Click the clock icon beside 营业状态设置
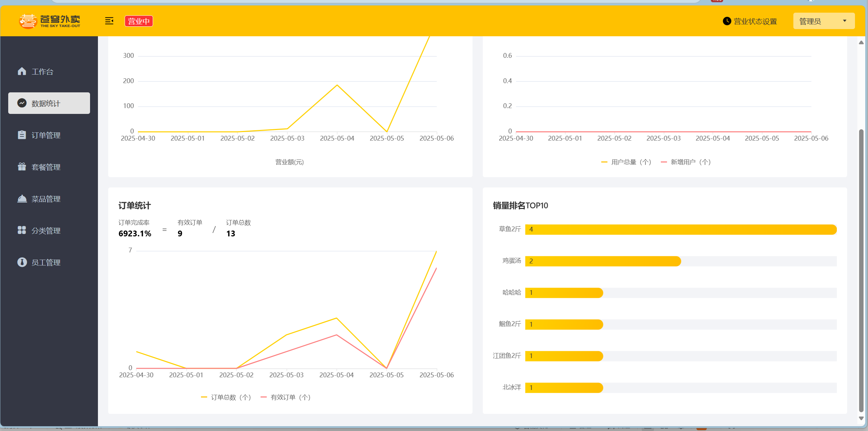The height and width of the screenshot is (431, 868). pyautogui.click(x=727, y=21)
